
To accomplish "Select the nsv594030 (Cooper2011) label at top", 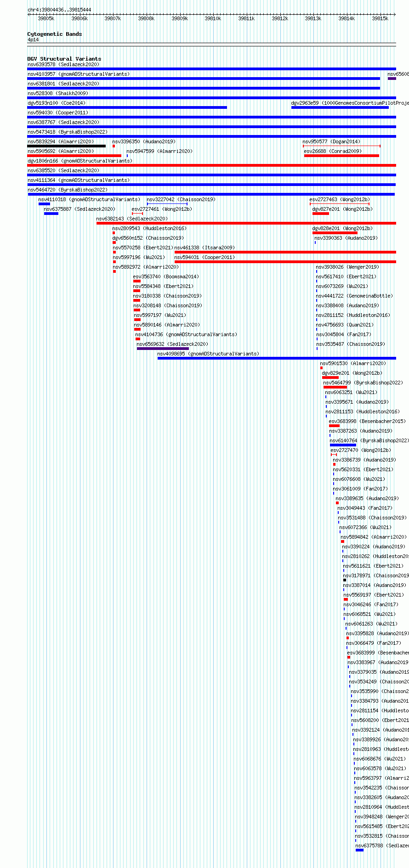I will coord(58,113).
